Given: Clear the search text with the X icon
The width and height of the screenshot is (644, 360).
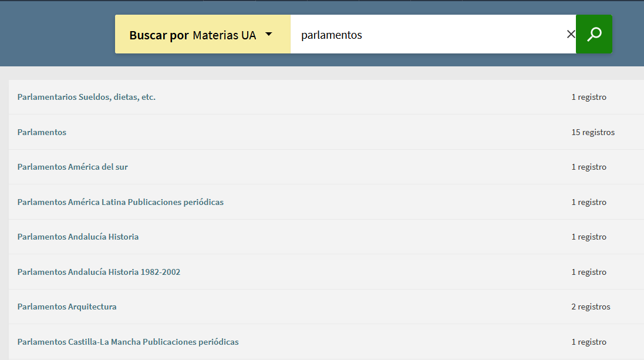Looking at the screenshot, I should coord(571,34).
